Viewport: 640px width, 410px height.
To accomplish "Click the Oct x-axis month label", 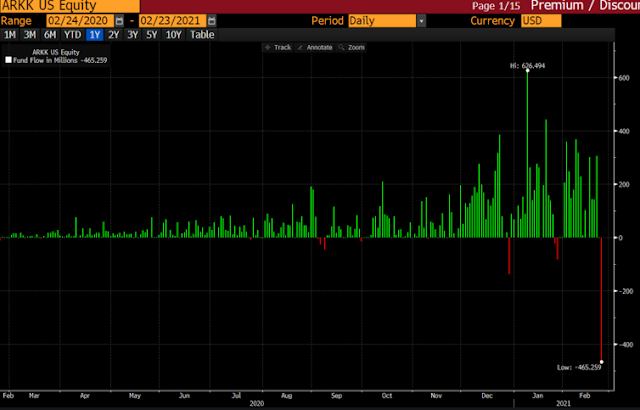I will click(x=387, y=396).
